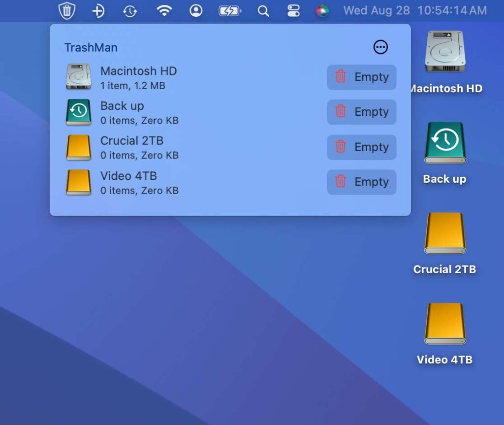This screenshot has height=425, width=504.
Task: Open the Time Machine menu bar icon
Action: [129, 10]
